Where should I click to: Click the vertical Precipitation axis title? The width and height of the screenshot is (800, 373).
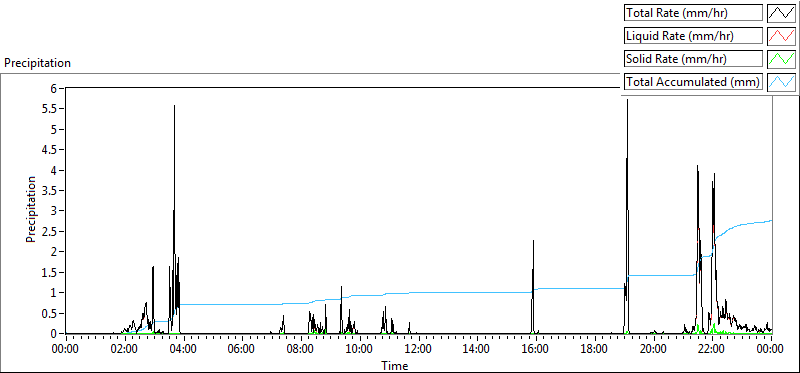click(31, 210)
